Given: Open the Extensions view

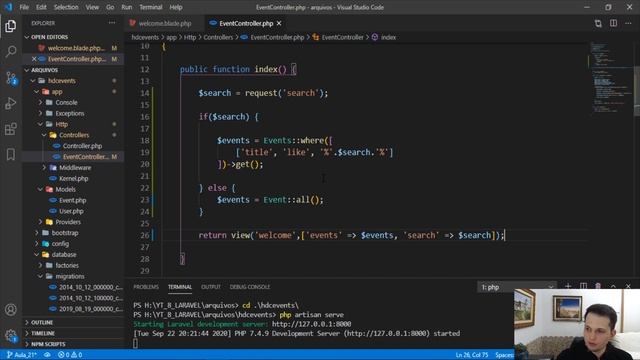Looking at the screenshot, I should click(11, 129).
